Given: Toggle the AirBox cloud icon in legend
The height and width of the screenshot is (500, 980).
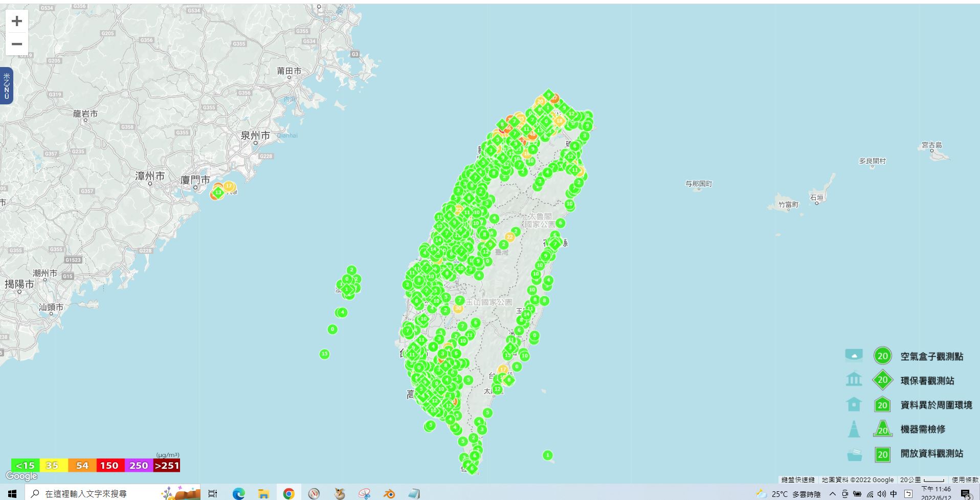Looking at the screenshot, I should click(854, 355).
